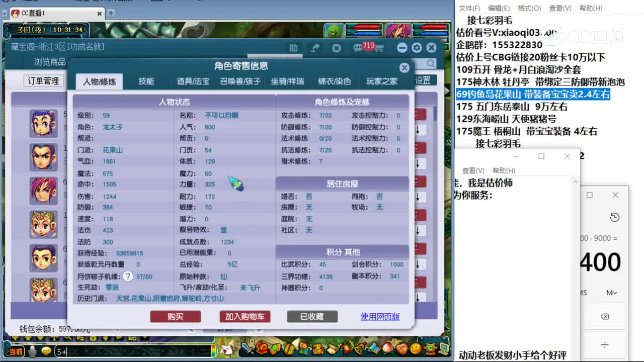Image resolution: width=644 pixels, height=362 pixels.
Task: Select first character avatar in the list
Action: click(43, 124)
